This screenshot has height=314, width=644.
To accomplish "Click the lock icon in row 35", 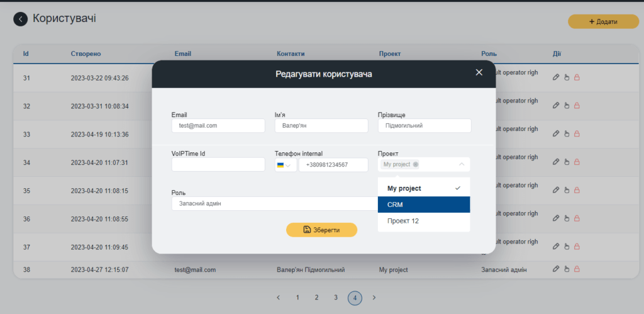I will click(577, 190).
